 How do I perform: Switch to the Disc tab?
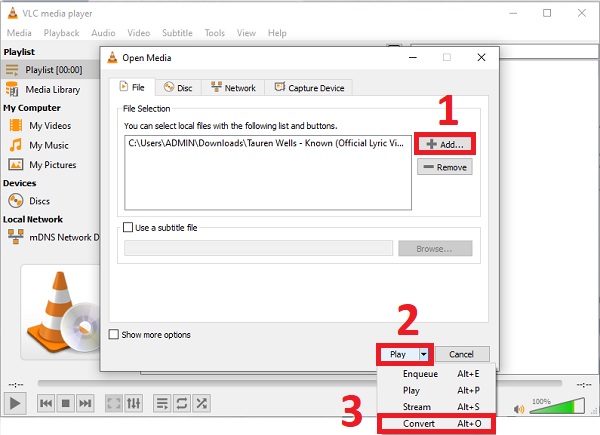click(x=178, y=88)
